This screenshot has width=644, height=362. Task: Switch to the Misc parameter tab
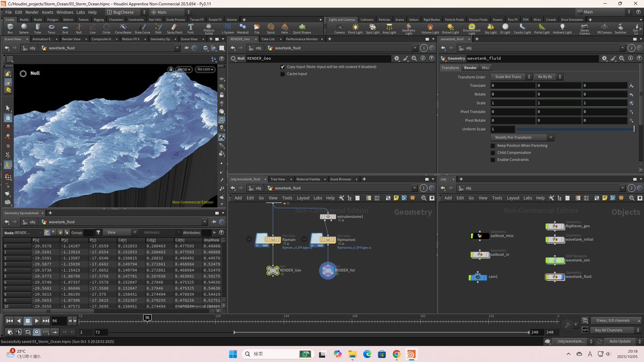485,68
